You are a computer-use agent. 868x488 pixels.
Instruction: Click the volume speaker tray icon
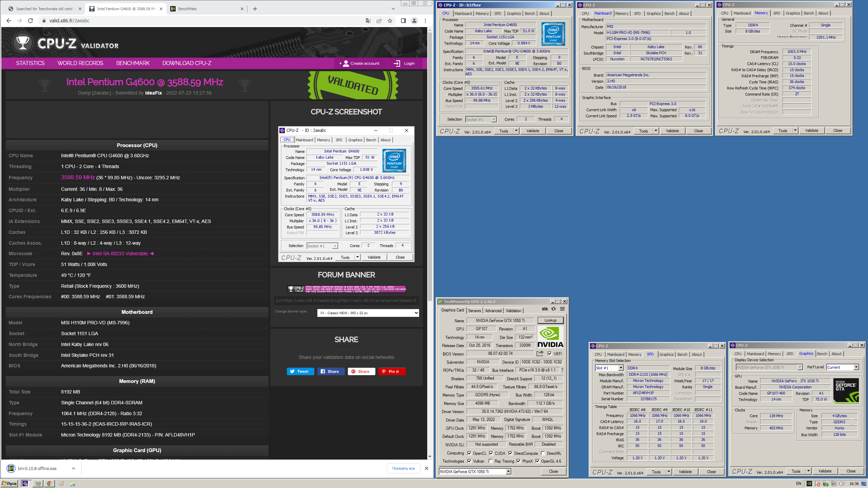click(x=841, y=484)
